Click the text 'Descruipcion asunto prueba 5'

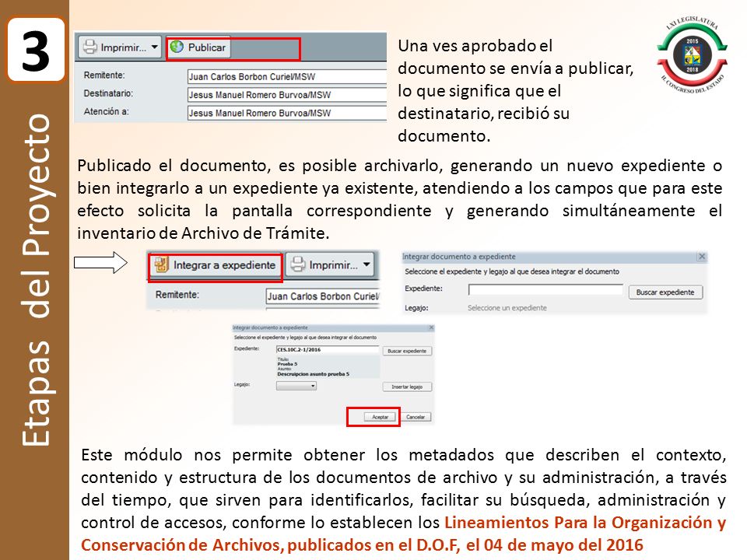point(313,374)
